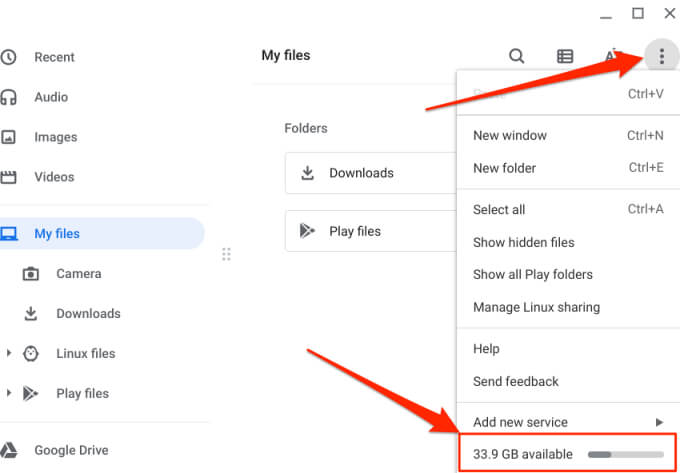The width and height of the screenshot is (680, 473).
Task: Open Google Drive in sidebar
Action: [x=71, y=450]
